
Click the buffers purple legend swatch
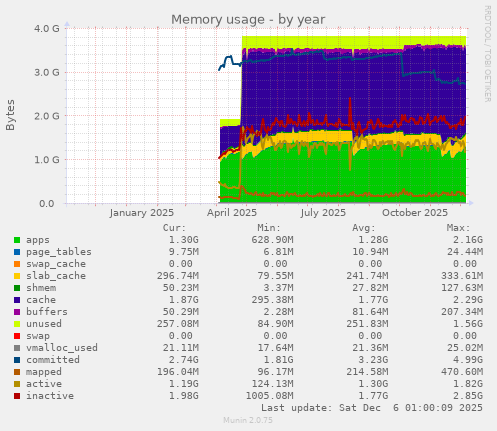coord(17,312)
